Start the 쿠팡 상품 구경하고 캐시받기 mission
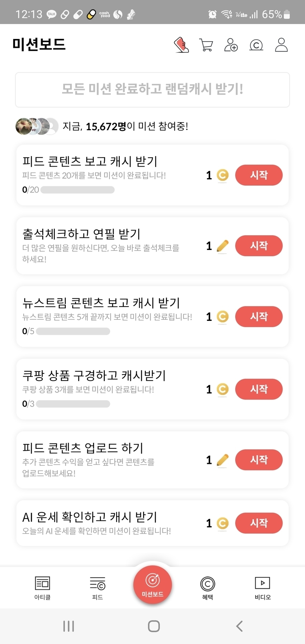 coord(259,389)
